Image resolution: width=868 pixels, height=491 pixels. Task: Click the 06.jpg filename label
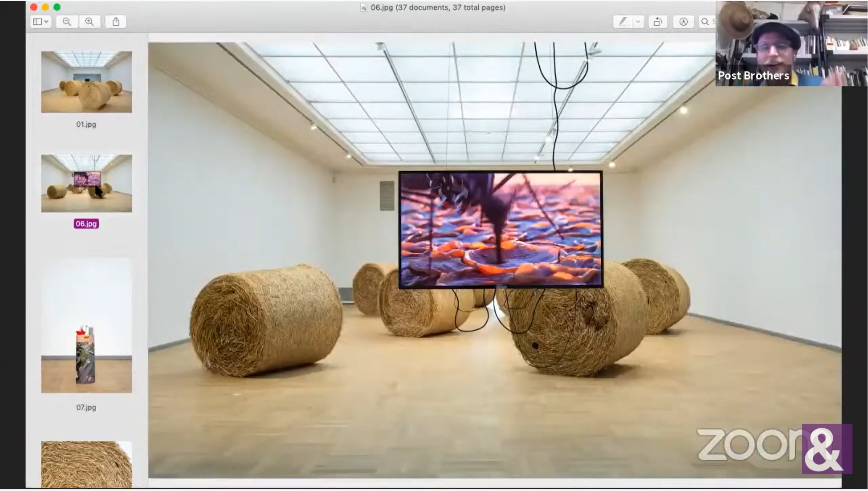pos(86,224)
